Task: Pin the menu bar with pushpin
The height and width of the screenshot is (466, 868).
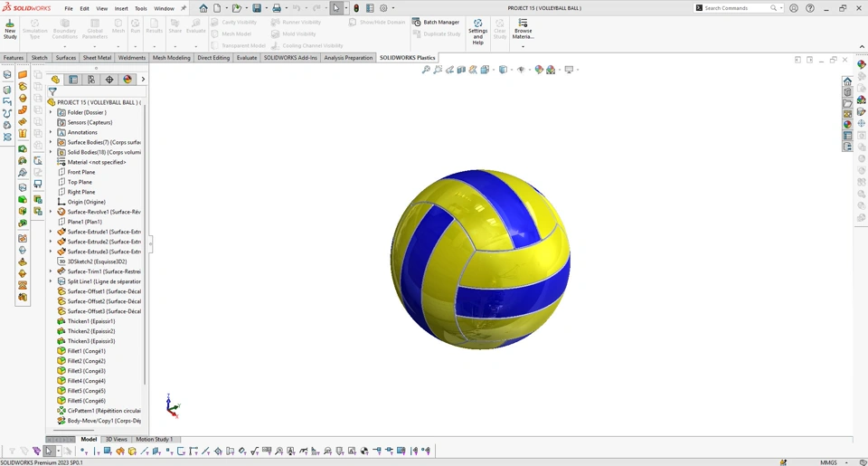Action: [184, 8]
